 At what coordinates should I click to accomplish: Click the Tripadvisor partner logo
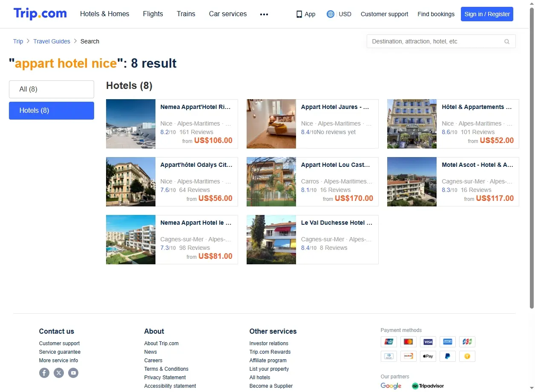click(428, 386)
